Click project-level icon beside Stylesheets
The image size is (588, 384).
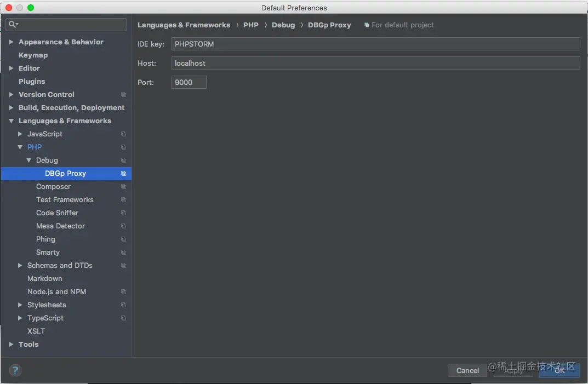tap(123, 305)
